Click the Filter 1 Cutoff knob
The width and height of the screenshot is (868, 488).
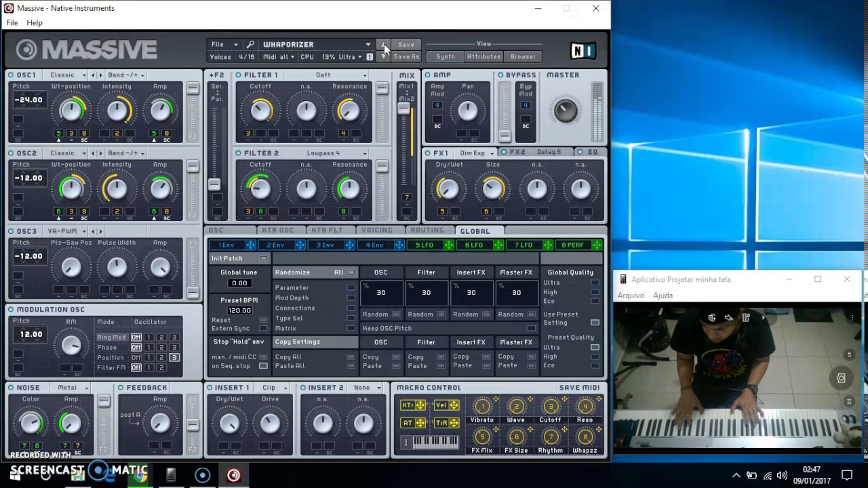tap(260, 110)
